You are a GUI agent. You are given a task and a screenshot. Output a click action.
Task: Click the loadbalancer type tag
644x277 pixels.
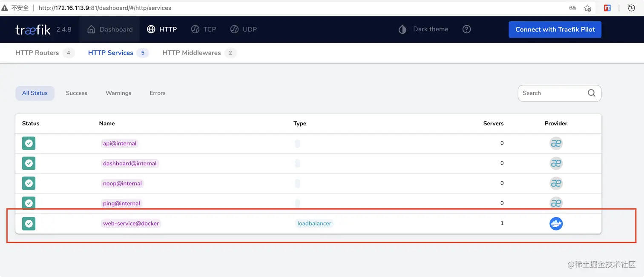[x=314, y=223]
